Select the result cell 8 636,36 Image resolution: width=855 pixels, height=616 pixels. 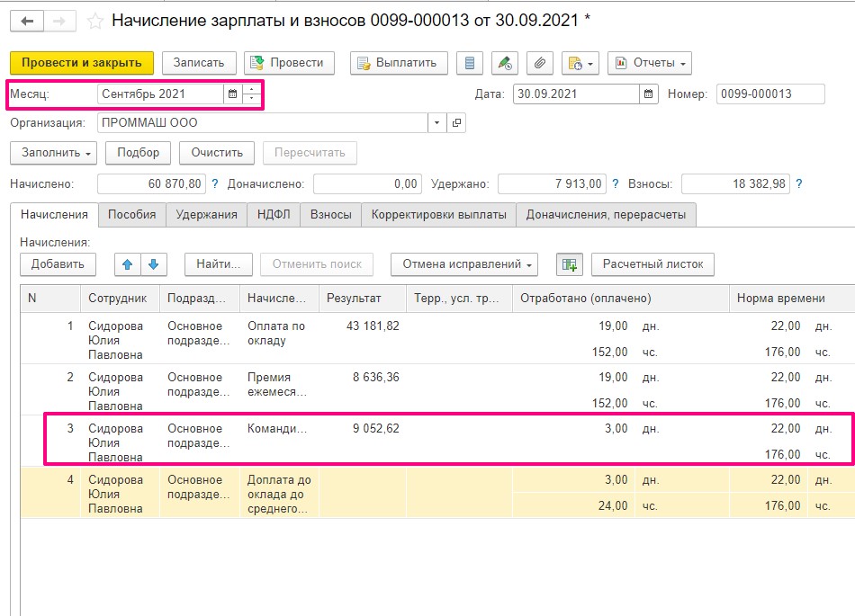[363, 390]
